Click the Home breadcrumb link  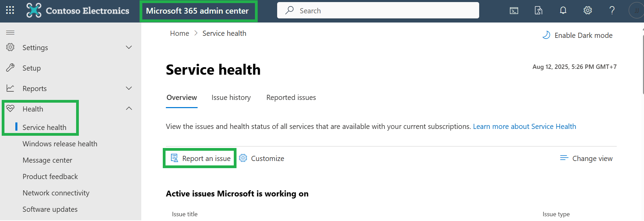pyautogui.click(x=180, y=33)
